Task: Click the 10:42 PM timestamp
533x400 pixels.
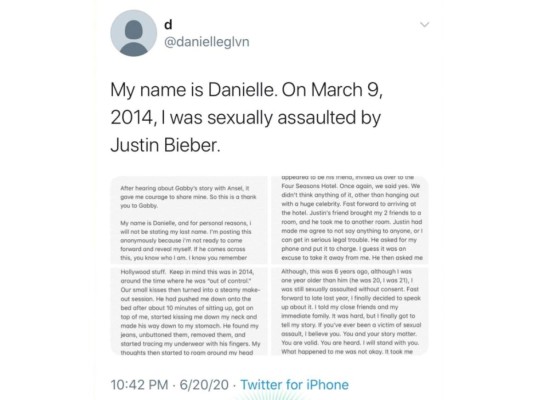Action: coord(139,385)
